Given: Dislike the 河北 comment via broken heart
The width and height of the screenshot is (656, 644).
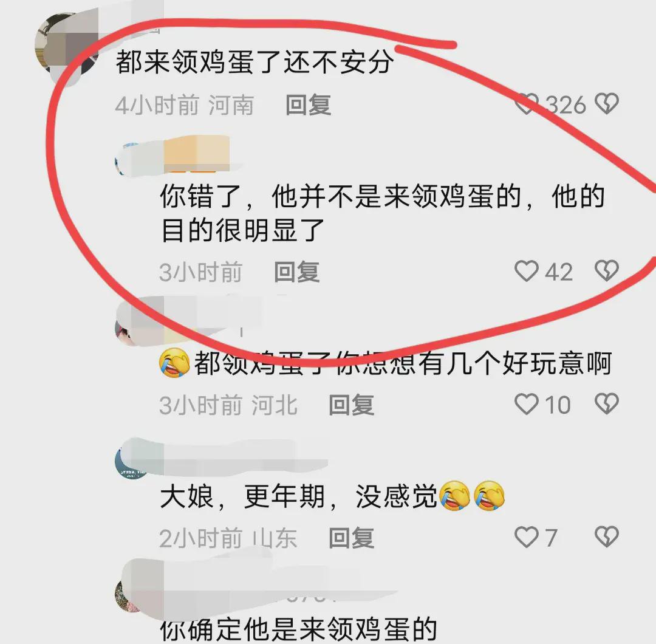Looking at the screenshot, I should [x=607, y=404].
